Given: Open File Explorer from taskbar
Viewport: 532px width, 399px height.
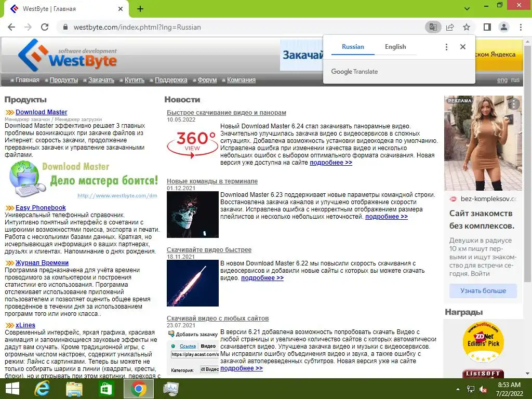Looking at the screenshot, I should [74, 389].
